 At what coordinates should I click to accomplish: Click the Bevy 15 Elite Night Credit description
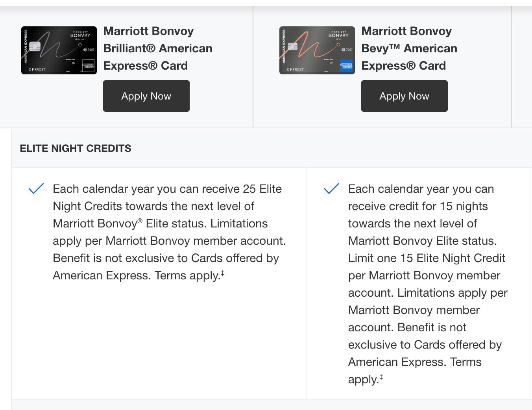428,284
